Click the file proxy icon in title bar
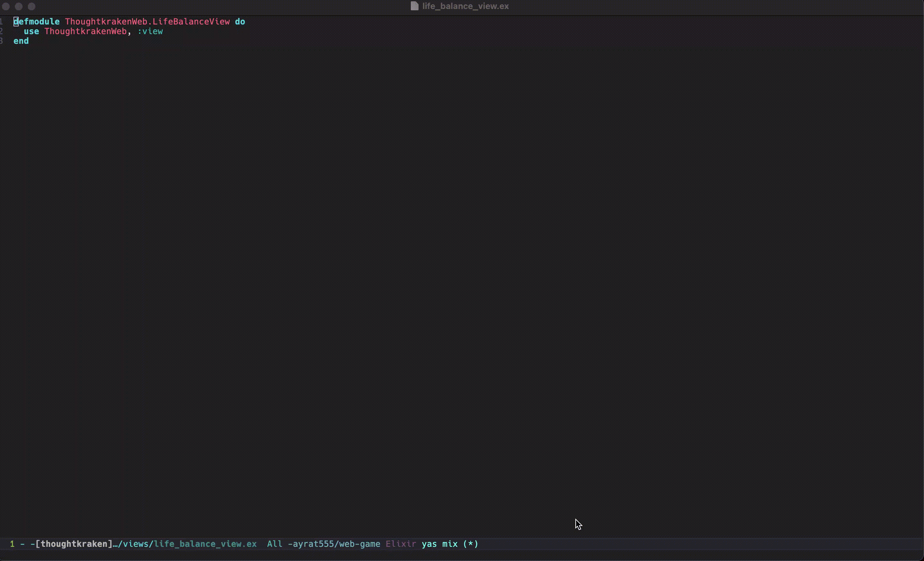 point(414,6)
